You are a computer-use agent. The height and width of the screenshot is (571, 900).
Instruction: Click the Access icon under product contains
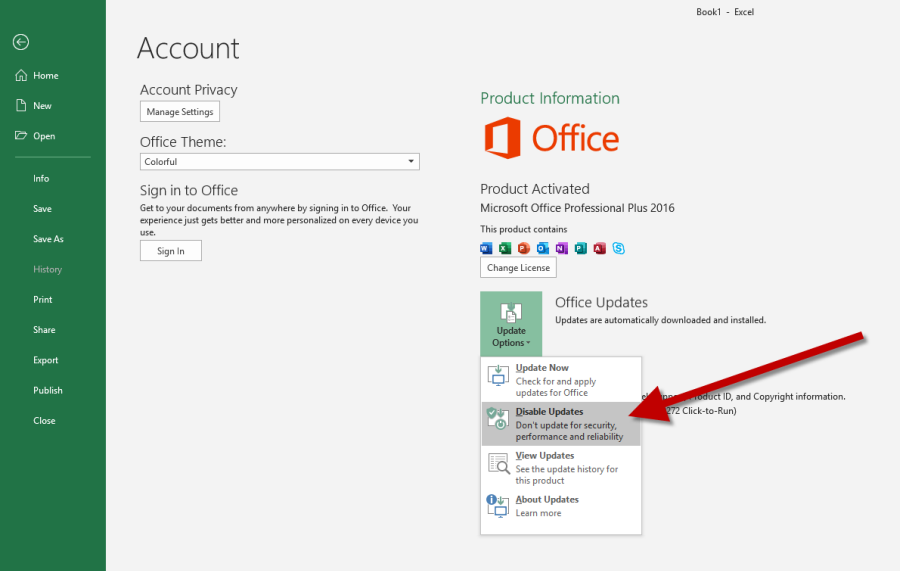[600, 248]
